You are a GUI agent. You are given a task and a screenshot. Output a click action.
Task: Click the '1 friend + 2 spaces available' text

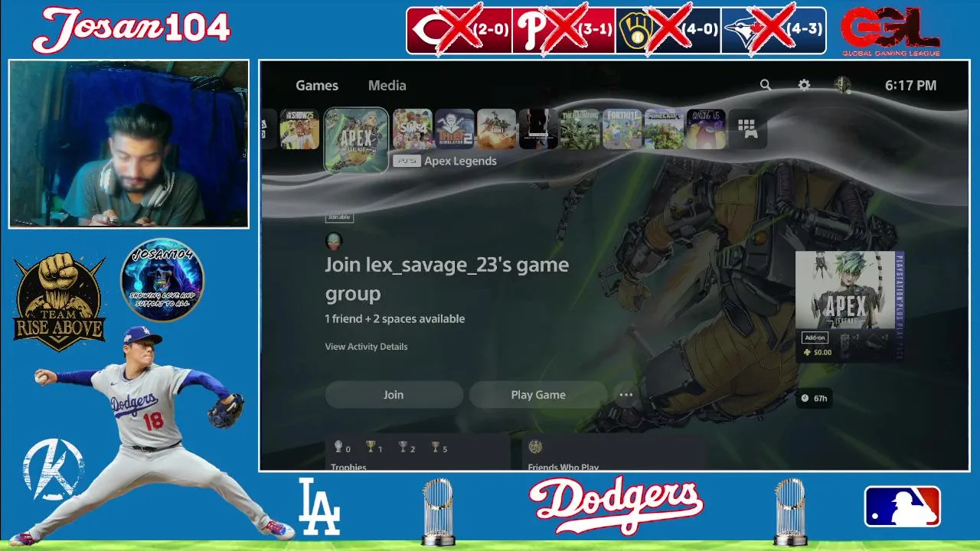[x=395, y=319]
